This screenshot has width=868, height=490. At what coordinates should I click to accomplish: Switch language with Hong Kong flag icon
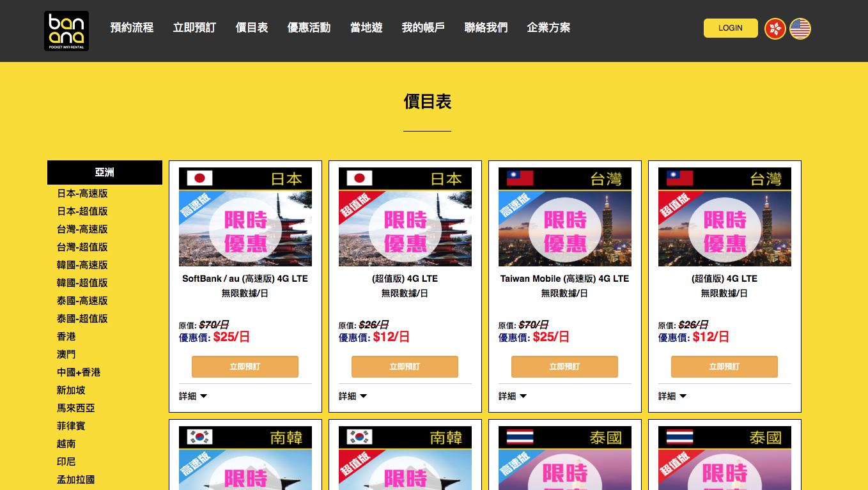click(x=775, y=28)
